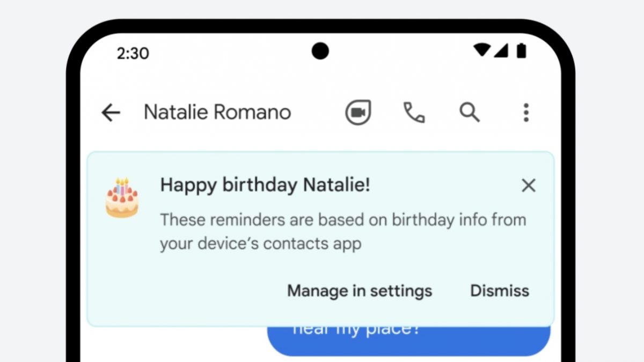
Task: Tap the phone call icon
Action: (x=414, y=113)
